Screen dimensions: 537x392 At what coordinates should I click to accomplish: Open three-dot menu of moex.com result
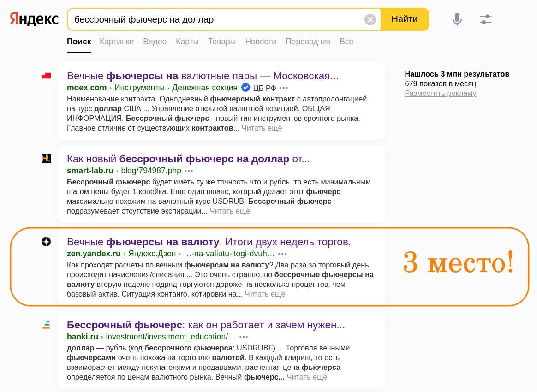(x=284, y=88)
